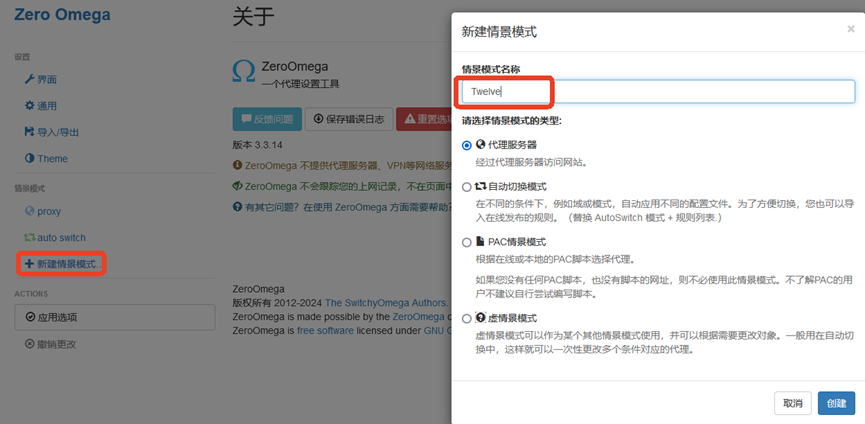Click the 经过代理服务器访问网站 description
865x424 pixels.
(x=531, y=163)
